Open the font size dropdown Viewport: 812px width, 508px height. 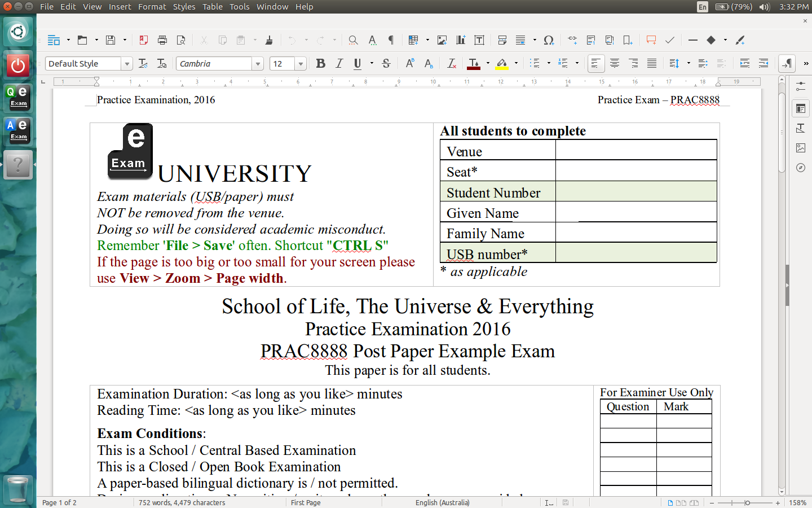click(301, 64)
